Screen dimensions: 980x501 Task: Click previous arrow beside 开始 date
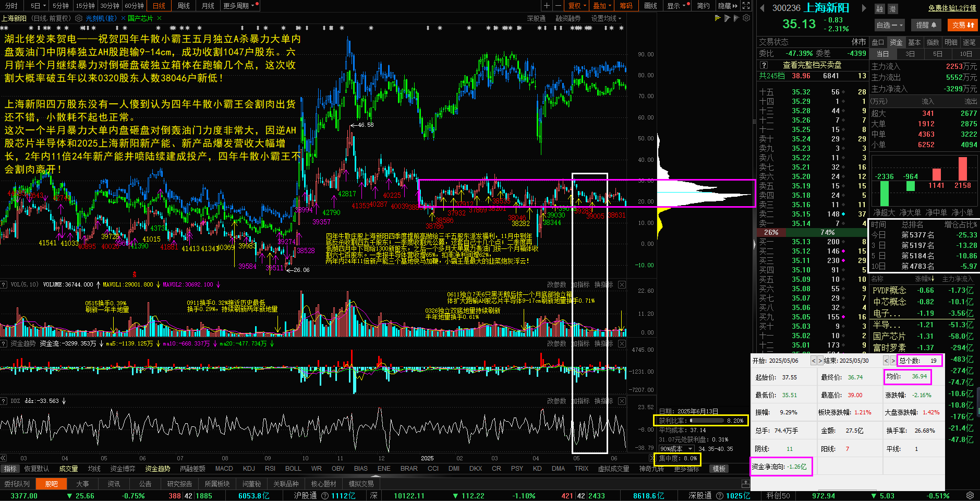(814, 361)
